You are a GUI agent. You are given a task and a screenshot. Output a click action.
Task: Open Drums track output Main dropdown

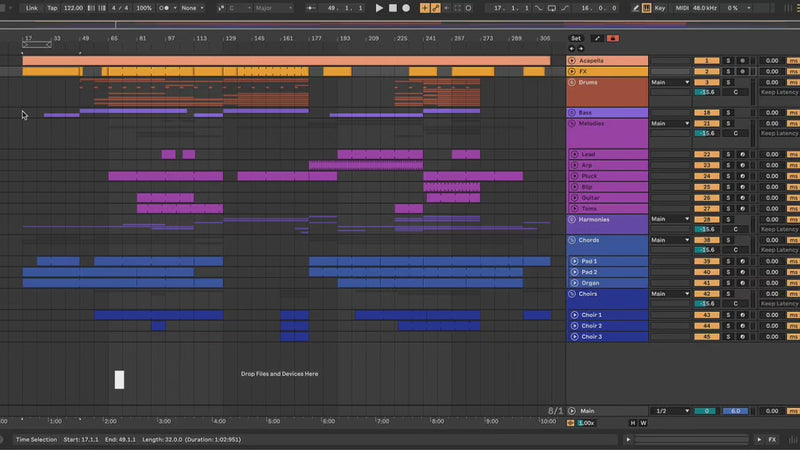coord(670,82)
